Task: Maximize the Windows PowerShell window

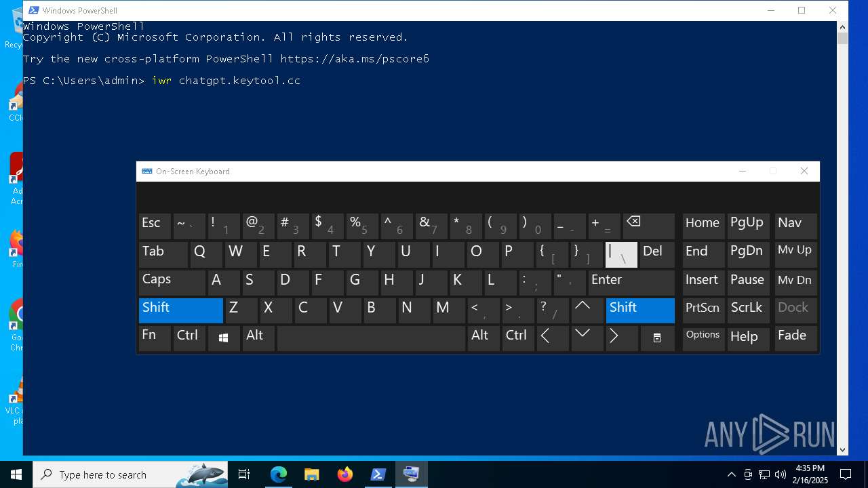Action: click(802, 10)
